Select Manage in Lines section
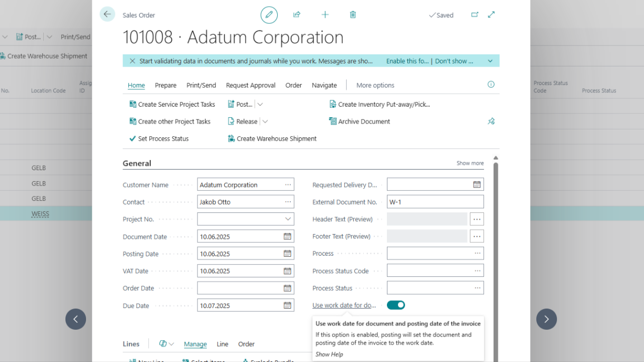The image size is (644, 362). pyautogui.click(x=195, y=344)
